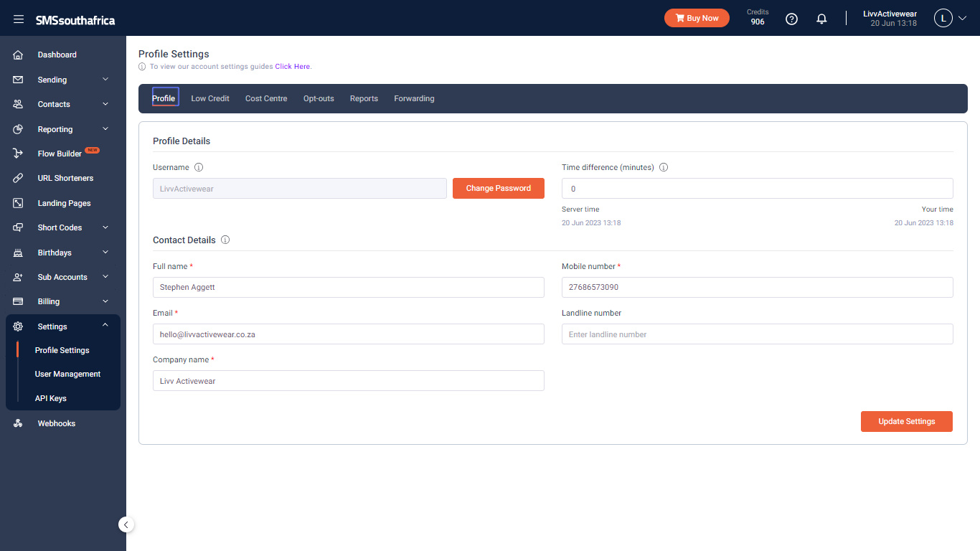Open the hamburger menu icon

click(19, 19)
